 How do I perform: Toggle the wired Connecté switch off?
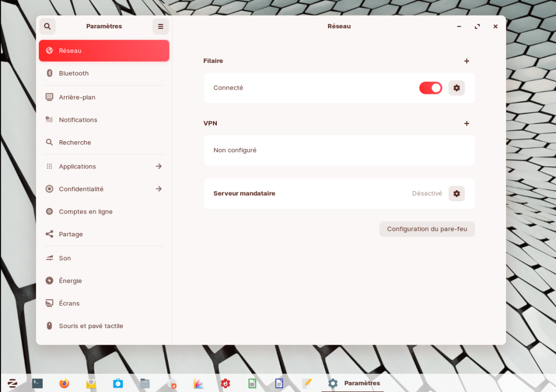[x=430, y=88]
